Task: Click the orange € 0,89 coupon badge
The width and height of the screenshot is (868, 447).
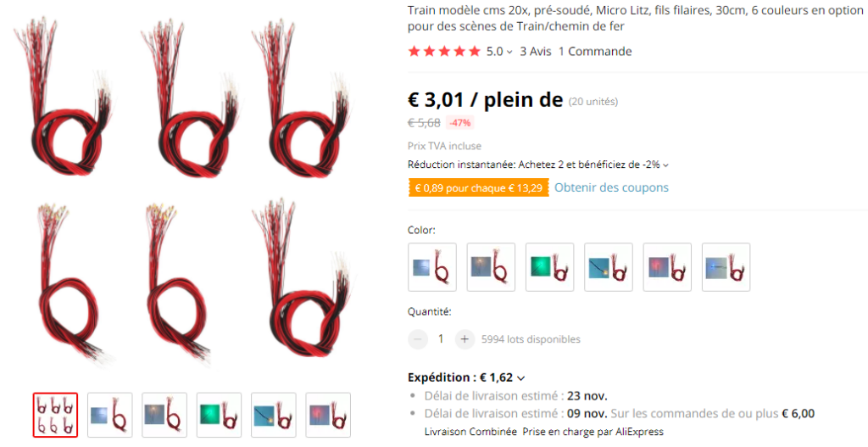Action: (479, 187)
